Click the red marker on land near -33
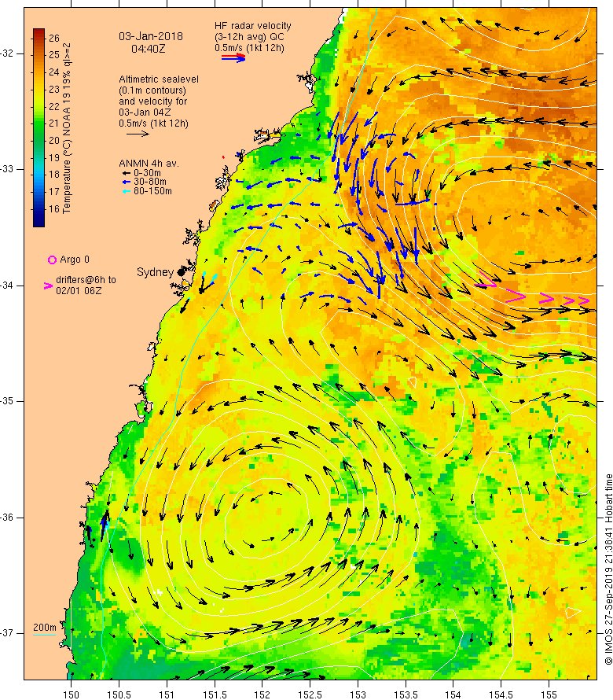 tap(223, 157)
